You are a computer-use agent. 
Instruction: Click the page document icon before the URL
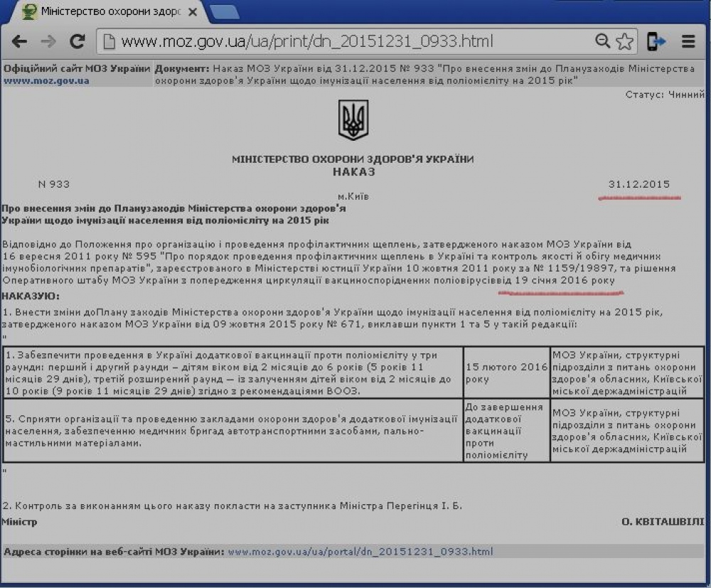109,41
